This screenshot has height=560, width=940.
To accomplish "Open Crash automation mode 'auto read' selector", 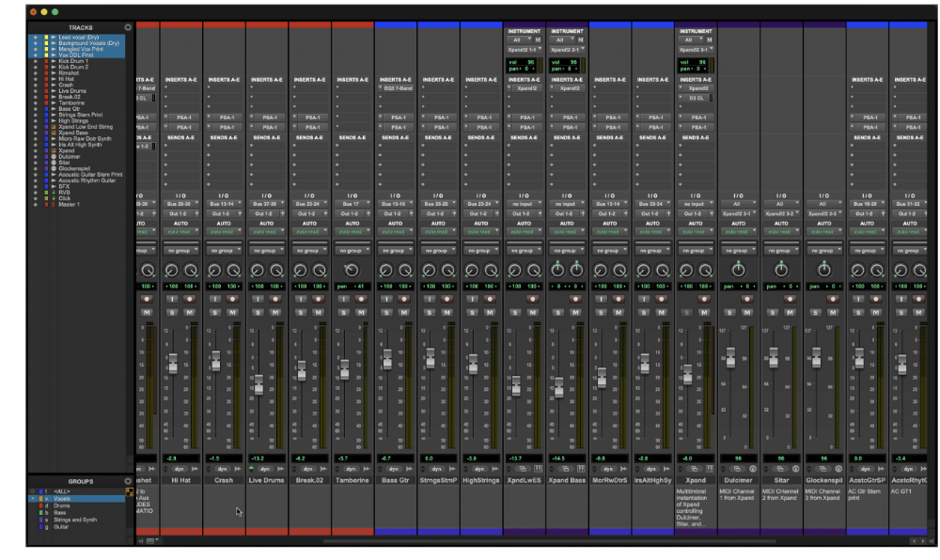I will pyautogui.click(x=225, y=231).
